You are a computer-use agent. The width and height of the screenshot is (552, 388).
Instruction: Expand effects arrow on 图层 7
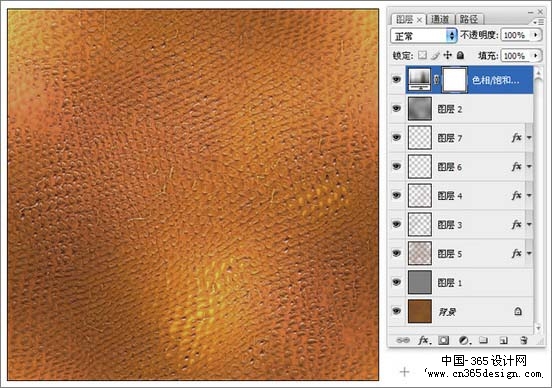click(x=529, y=138)
